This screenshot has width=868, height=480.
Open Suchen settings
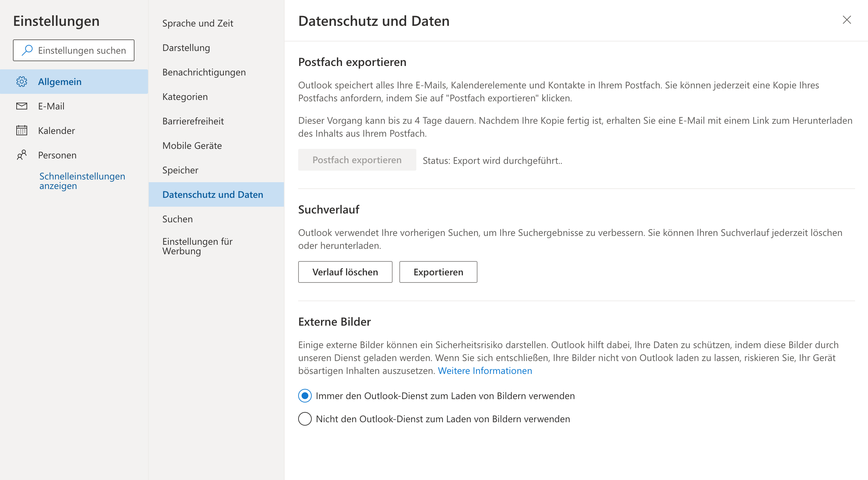(x=216, y=219)
